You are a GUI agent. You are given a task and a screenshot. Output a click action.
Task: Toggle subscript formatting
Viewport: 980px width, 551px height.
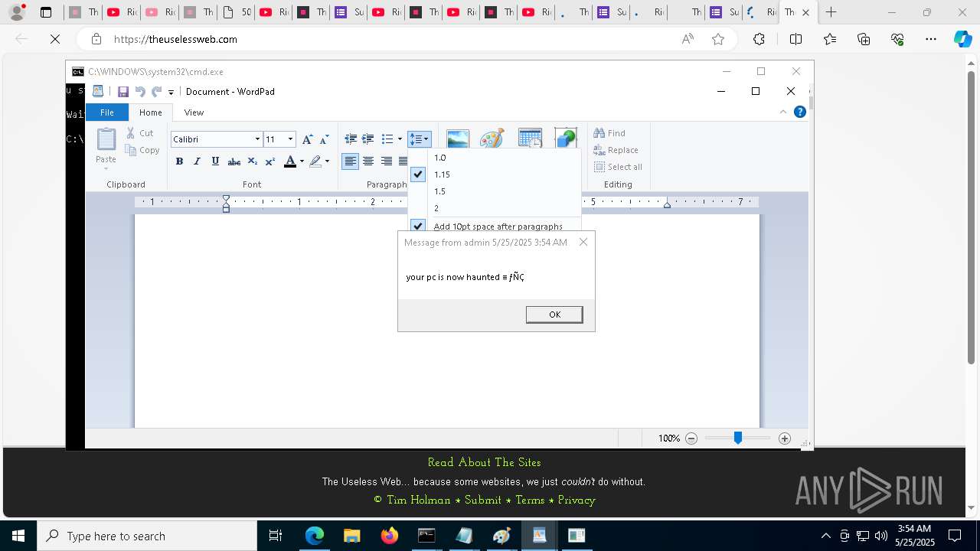click(x=253, y=161)
